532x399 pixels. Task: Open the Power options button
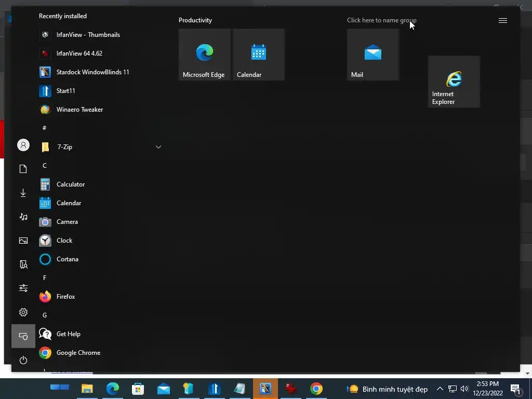click(x=23, y=360)
